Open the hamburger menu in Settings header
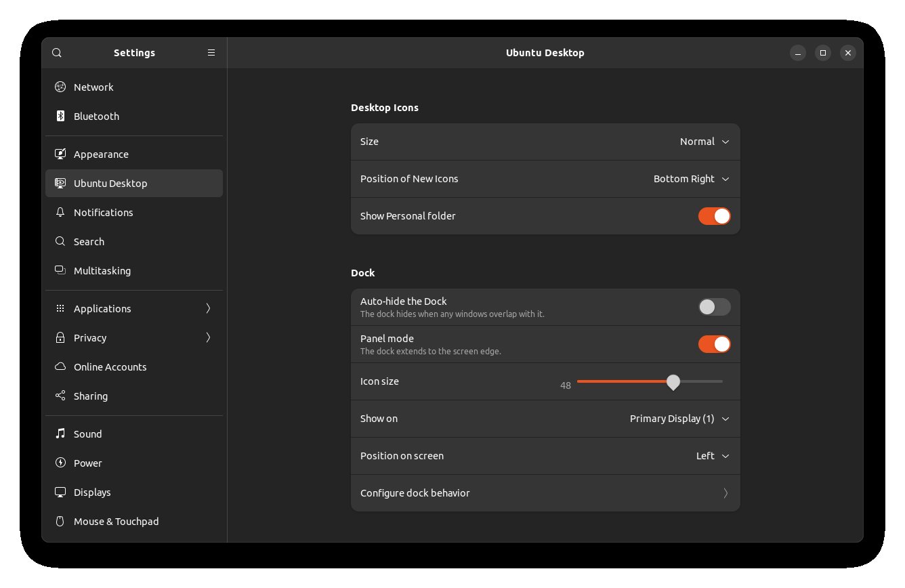905x588 pixels. [x=211, y=53]
